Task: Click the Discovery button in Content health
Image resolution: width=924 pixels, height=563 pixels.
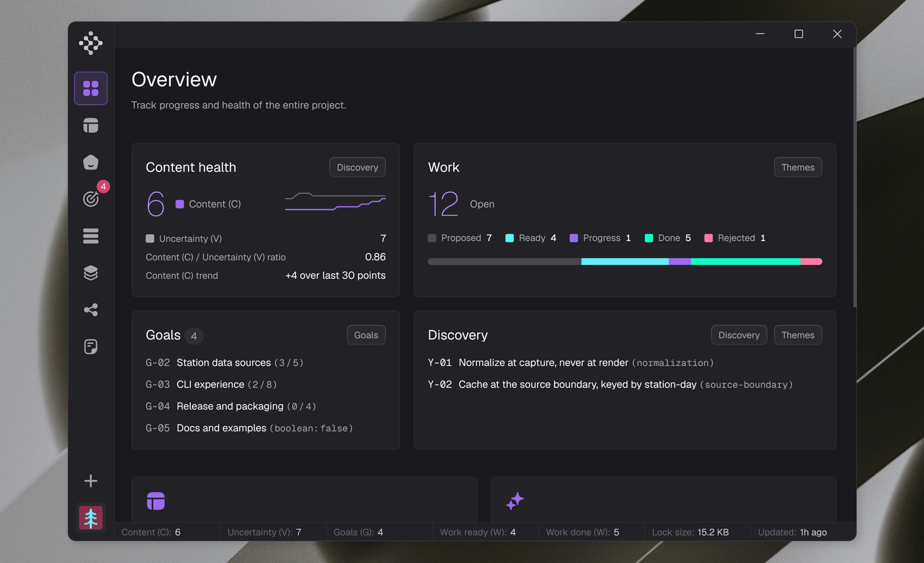Action: pyautogui.click(x=357, y=167)
